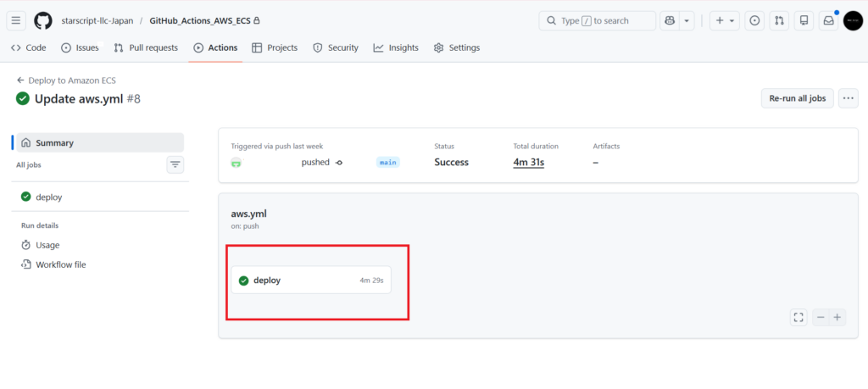Open the notifications inbox icon
The height and width of the screenshot is (389, 868).
click(x=827, y=20)
